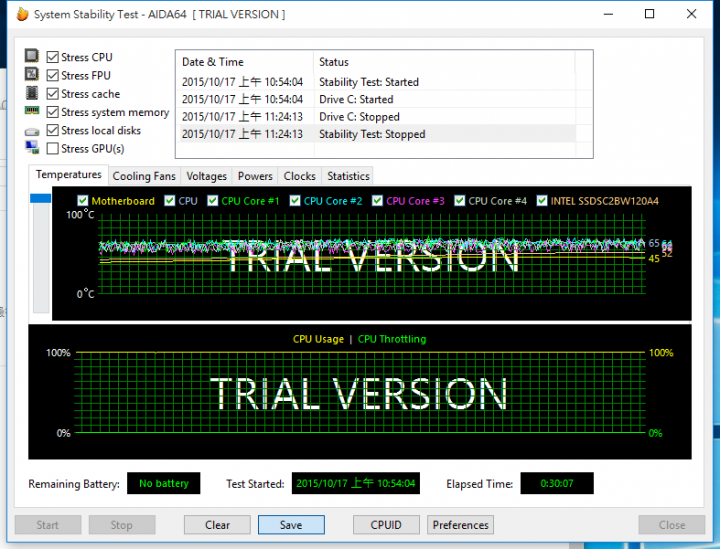Screen dimensions: 720x549
Task: Click the blue graph zoom slider beside the temperatures graph
Action: (40, 198)
